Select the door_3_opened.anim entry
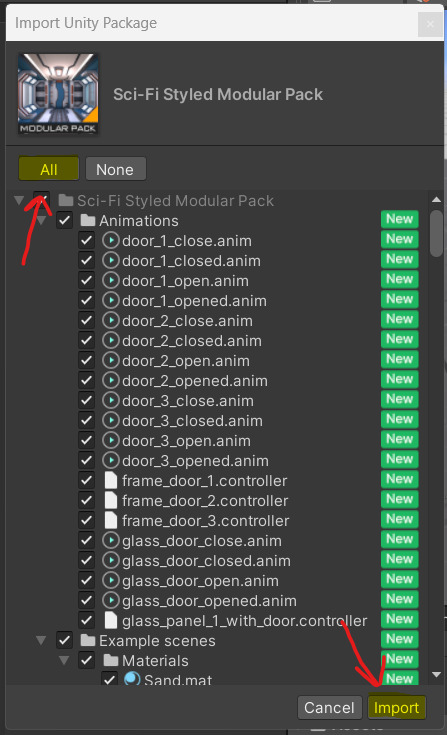Viewport: 447px width, 735px height. (195, 461)
